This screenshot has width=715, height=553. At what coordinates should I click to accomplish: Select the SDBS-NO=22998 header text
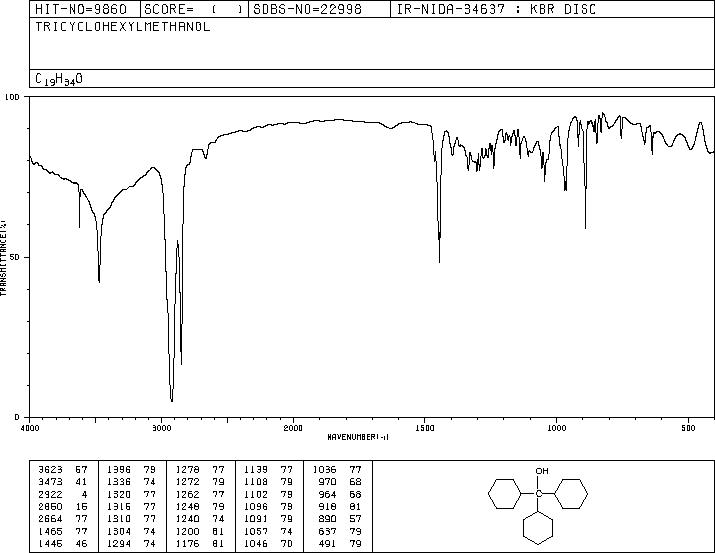[307, 9]
